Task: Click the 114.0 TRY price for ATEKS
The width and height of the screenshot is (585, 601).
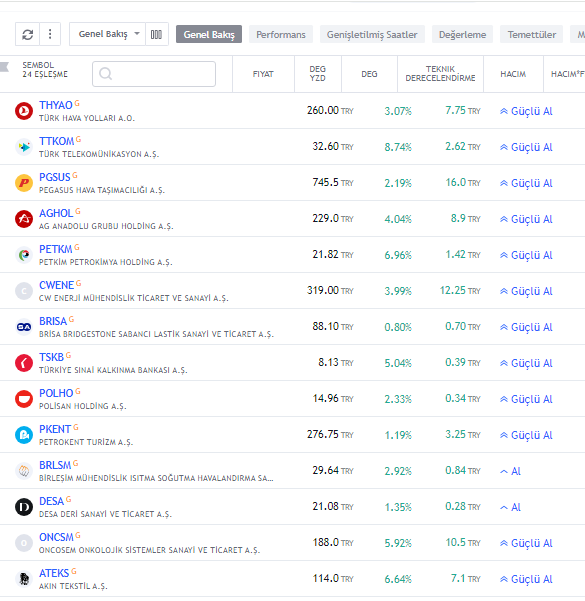Action: tap(333, 579)
